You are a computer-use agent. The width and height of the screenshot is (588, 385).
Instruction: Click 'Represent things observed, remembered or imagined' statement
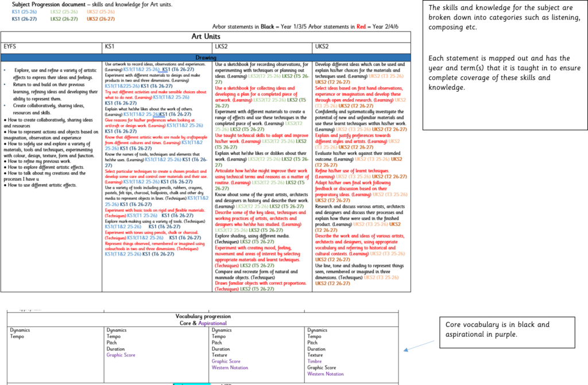[155, 248]
